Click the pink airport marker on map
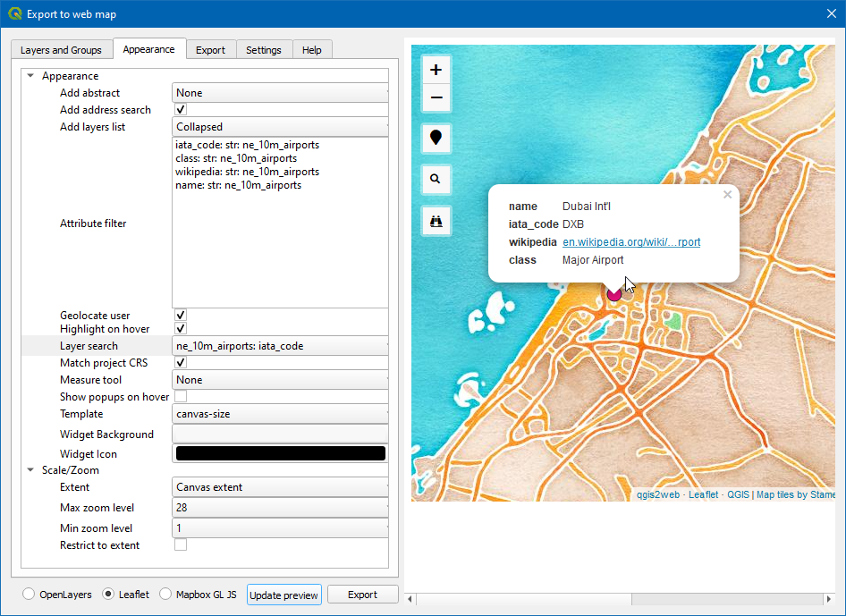 [614, 293]
